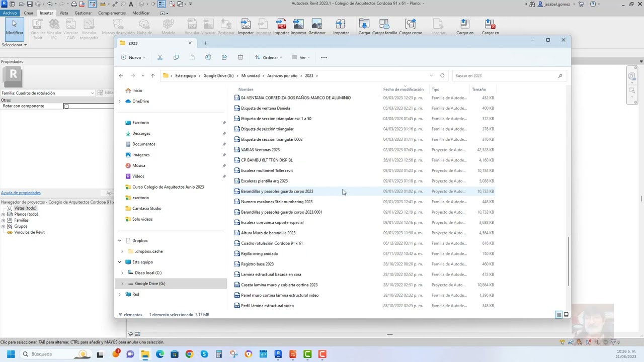
Task: Select the Modificar tool in Revit
Action: (14, 27)
